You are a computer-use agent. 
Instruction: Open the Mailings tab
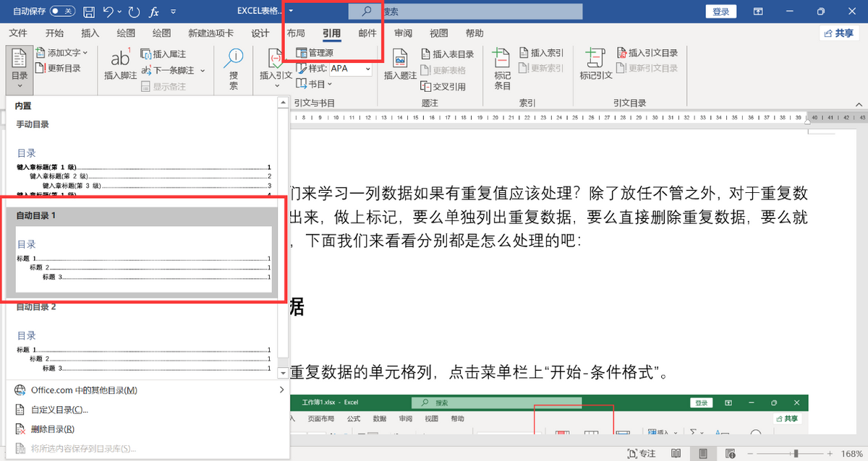pos(367,33)
